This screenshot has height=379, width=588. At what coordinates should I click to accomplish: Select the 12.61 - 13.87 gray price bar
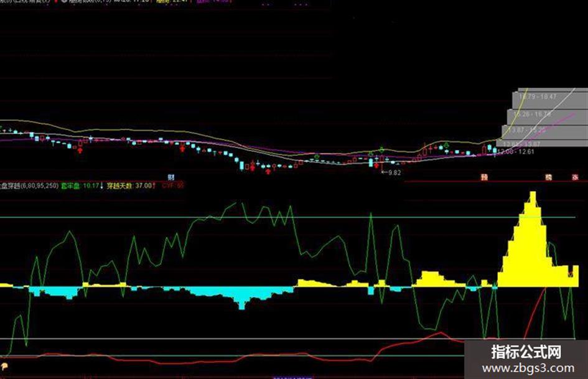[x=542, y=144]
